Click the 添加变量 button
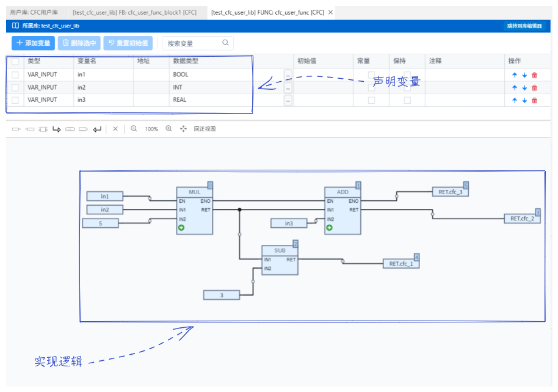Screen dimensions: 558x392 point(34,43)
